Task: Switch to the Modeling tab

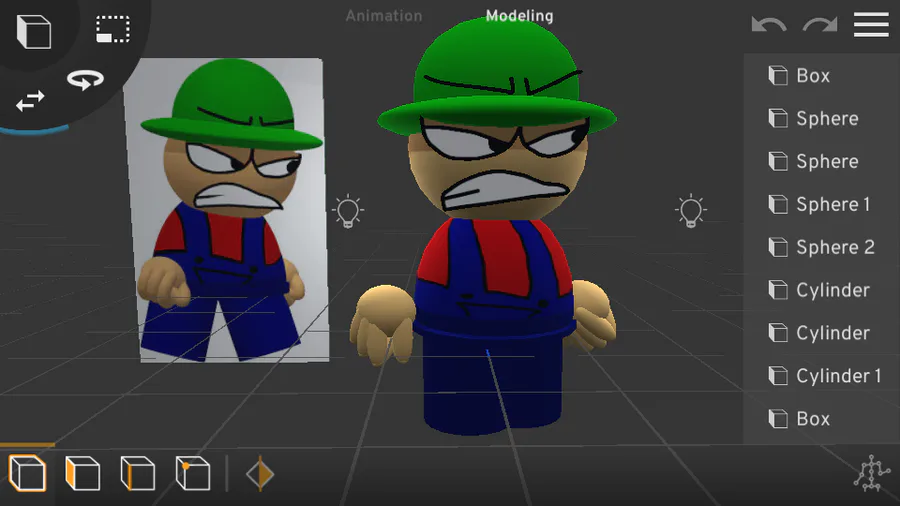Action: (519, 15)
